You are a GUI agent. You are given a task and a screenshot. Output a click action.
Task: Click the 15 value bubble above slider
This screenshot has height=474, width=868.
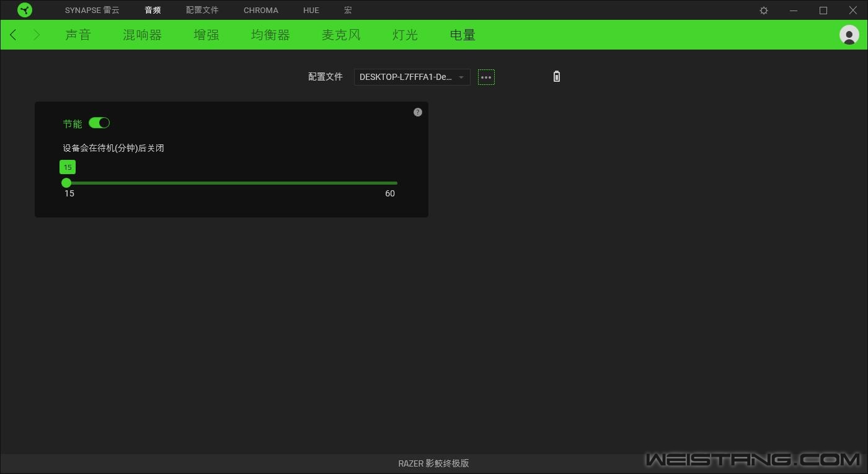pos(68,167)
